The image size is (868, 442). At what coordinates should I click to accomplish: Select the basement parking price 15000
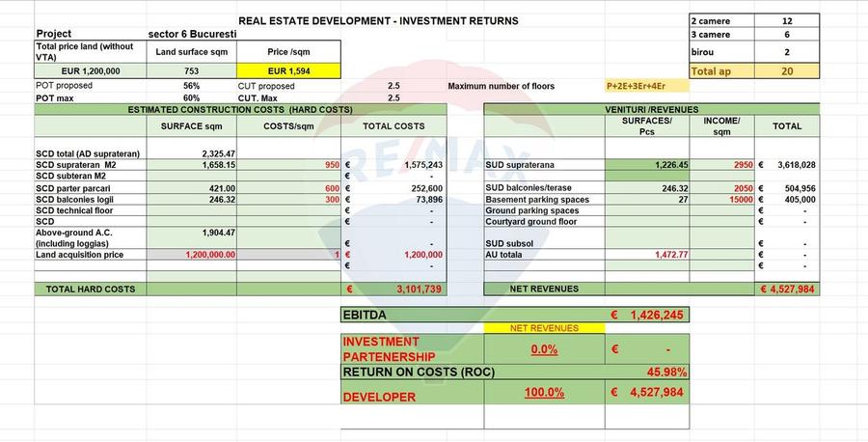(721, 200)
